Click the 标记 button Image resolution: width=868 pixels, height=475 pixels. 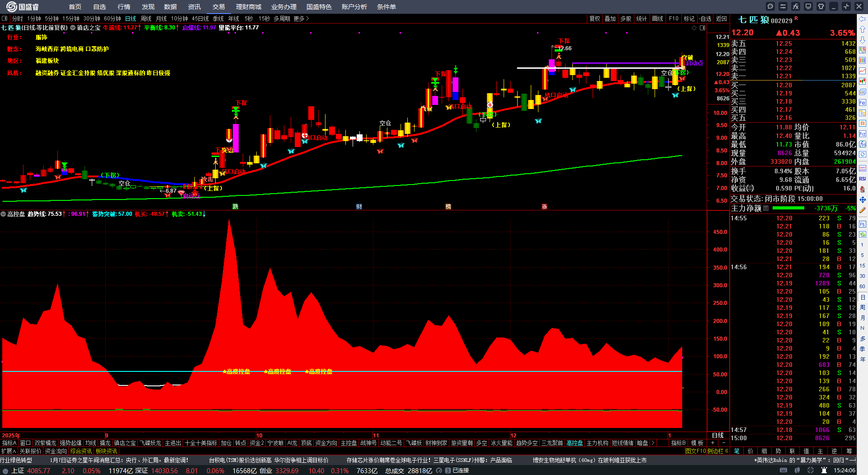coord(689,19)
